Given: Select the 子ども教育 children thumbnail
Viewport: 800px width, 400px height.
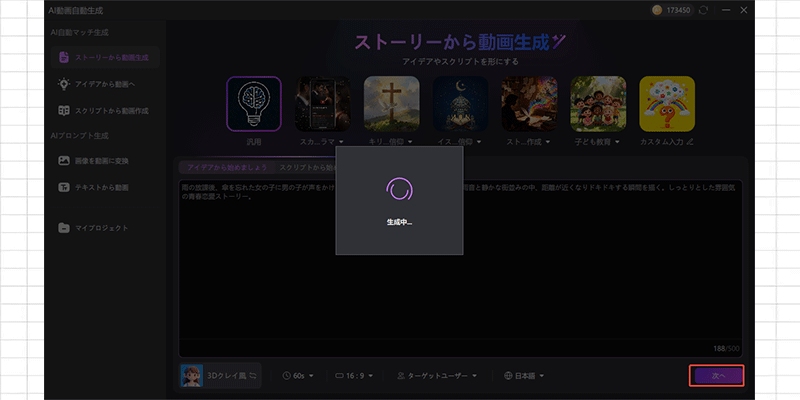Looking at the screenshot, I should tap(598, 104).
